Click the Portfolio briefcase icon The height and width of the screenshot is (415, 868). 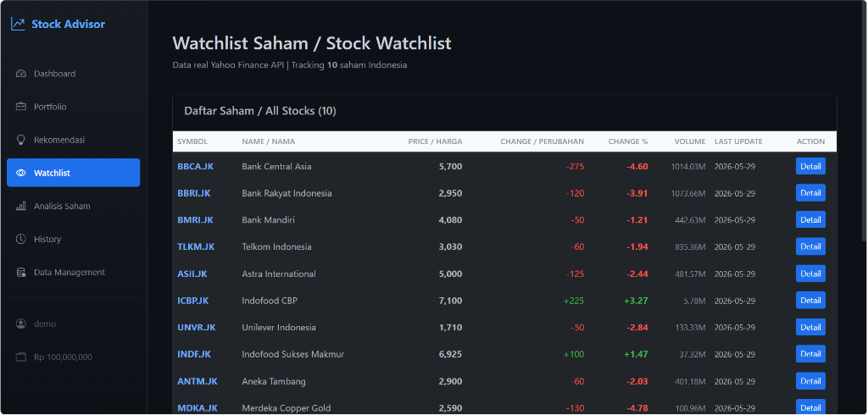21,107
